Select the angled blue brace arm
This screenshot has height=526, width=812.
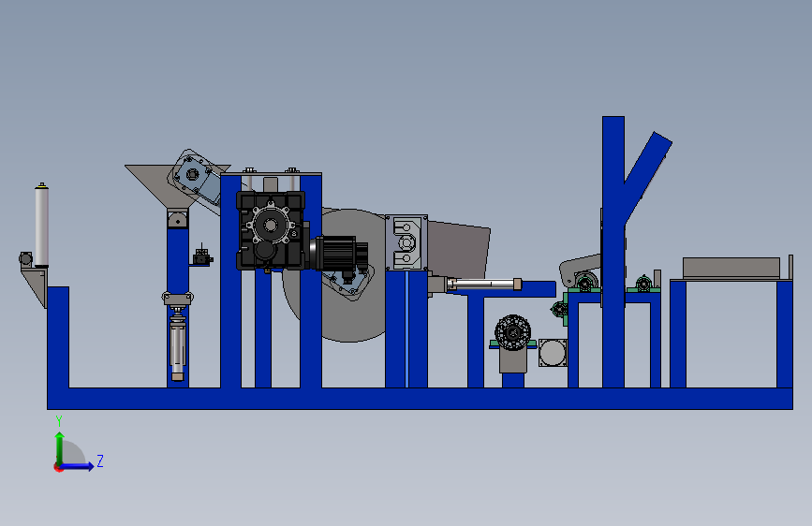point(648,176)
